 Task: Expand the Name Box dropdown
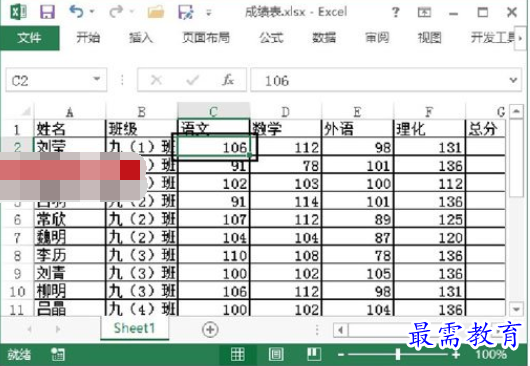coord(97,79)
